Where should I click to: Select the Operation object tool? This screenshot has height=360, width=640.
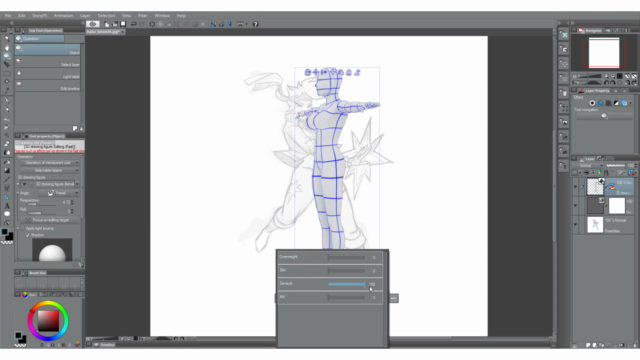coord(7,56)
